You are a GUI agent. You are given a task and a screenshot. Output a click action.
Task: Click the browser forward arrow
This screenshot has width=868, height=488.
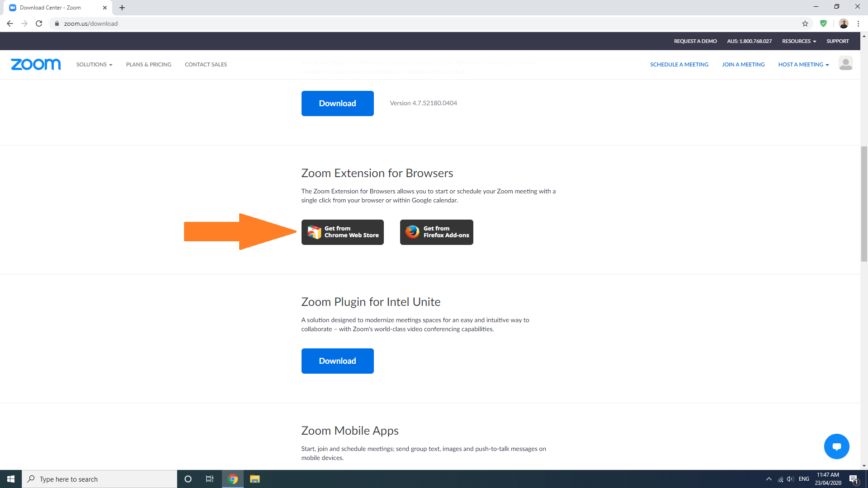(24, 23)
